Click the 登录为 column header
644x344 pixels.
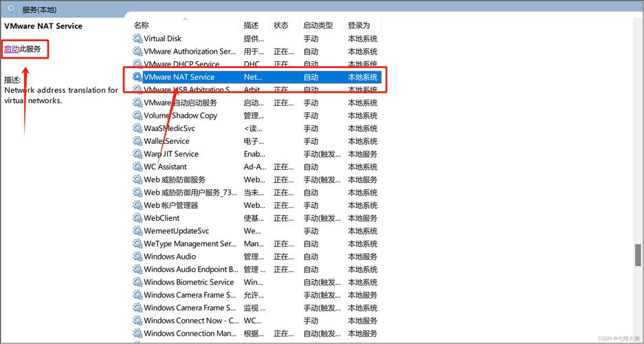coord(359,25)
